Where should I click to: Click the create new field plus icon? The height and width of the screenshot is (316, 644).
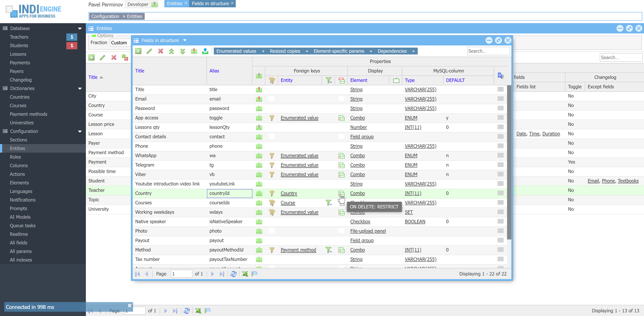pyautogui.click(x=138, y=51)
